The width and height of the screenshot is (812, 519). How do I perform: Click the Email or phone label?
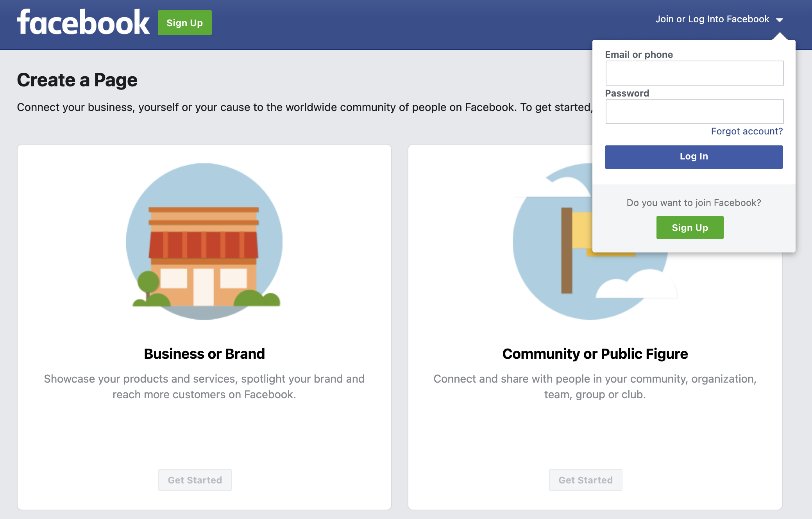point(639,54)
